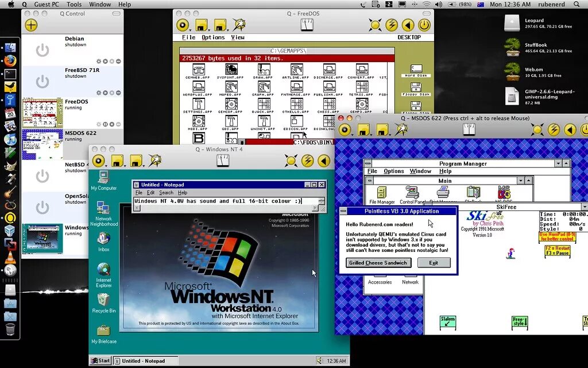Launch DRAW.APP in GEM desktop
The image size is (588, 368).
click(263, 71)
